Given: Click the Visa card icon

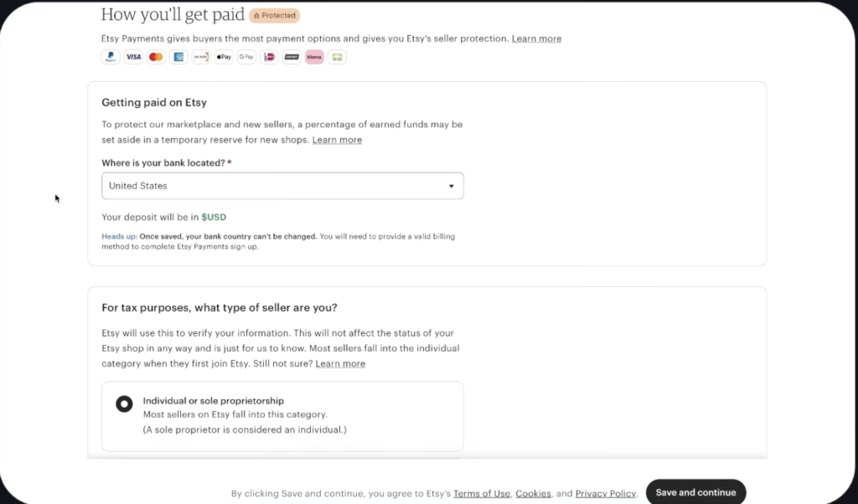Looking at the screenshot, I should pyautogui.click(x=133, y=57).
